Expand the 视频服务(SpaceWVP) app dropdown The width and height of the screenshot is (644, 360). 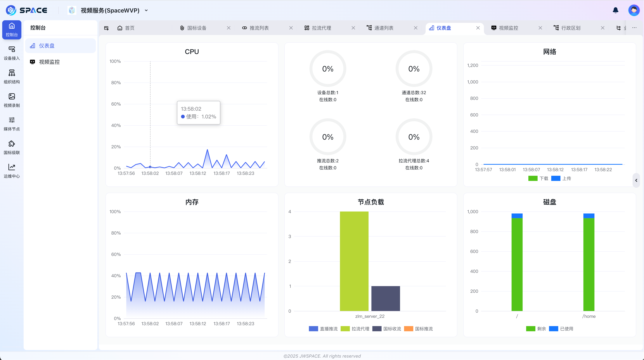point(146,11)
